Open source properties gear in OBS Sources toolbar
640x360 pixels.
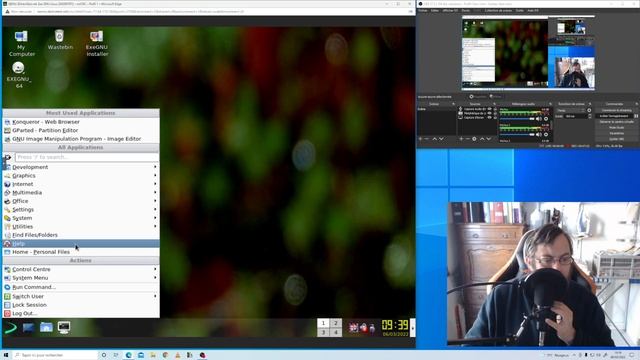pyautogui.click(x=474, y=139)
